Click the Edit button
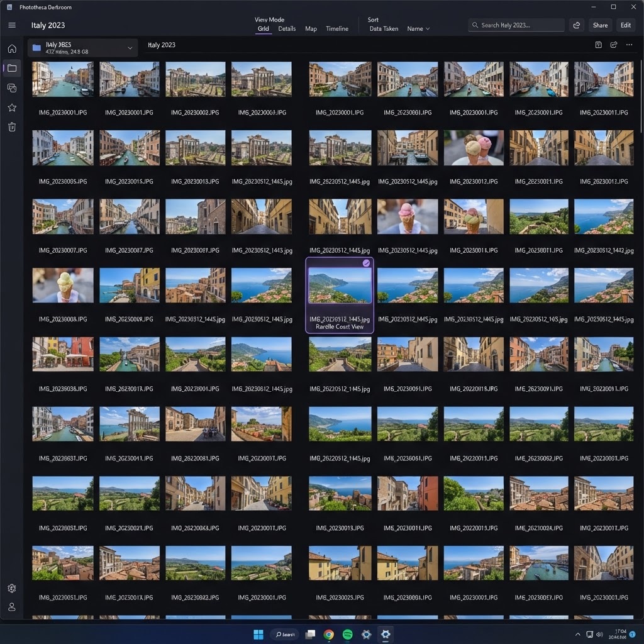The image size is (644, 644). pyautogui.click(x=626, y=25)
